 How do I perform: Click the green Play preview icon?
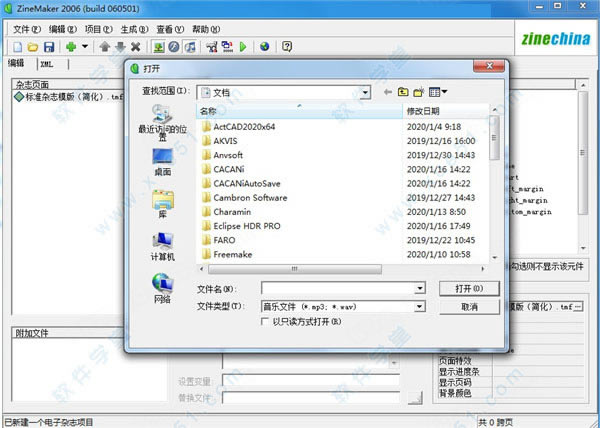(x=243, y=47)
